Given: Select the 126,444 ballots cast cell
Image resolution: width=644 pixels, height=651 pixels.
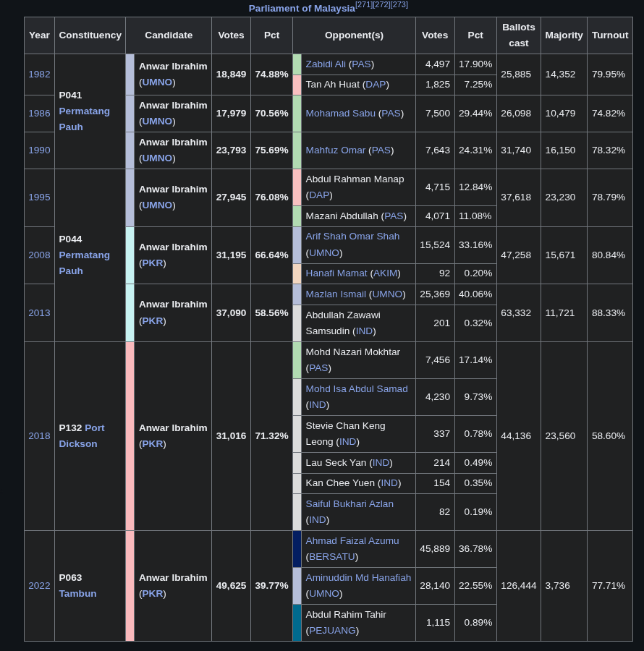Looking at the screenshot, I should [519, 586].
